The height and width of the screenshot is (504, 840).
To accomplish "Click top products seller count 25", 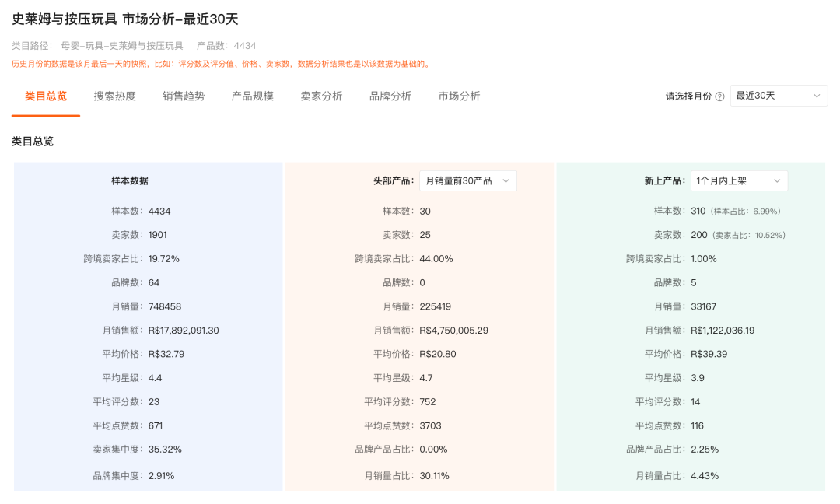I will pos(425,235).
